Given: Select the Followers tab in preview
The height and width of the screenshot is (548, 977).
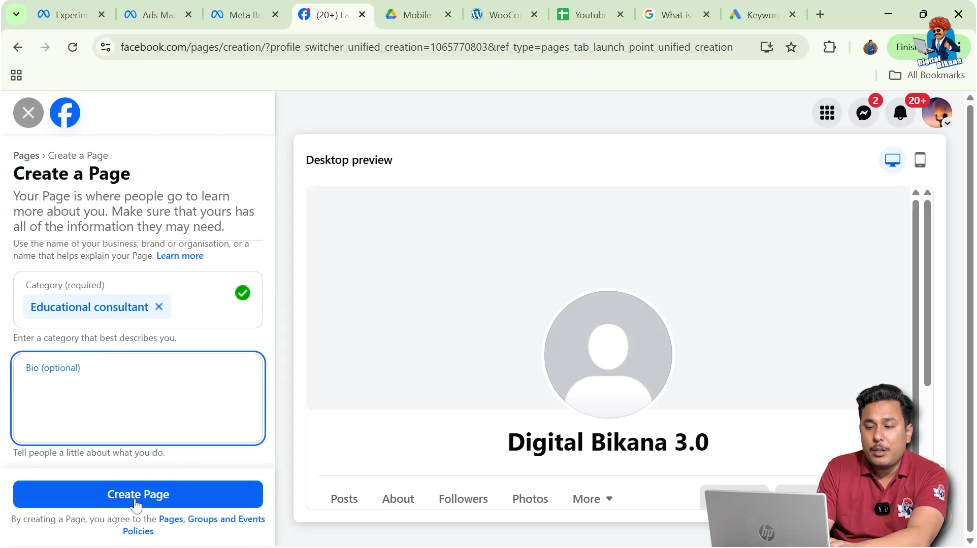Looking at the screenshot, I should coord(463,499).
